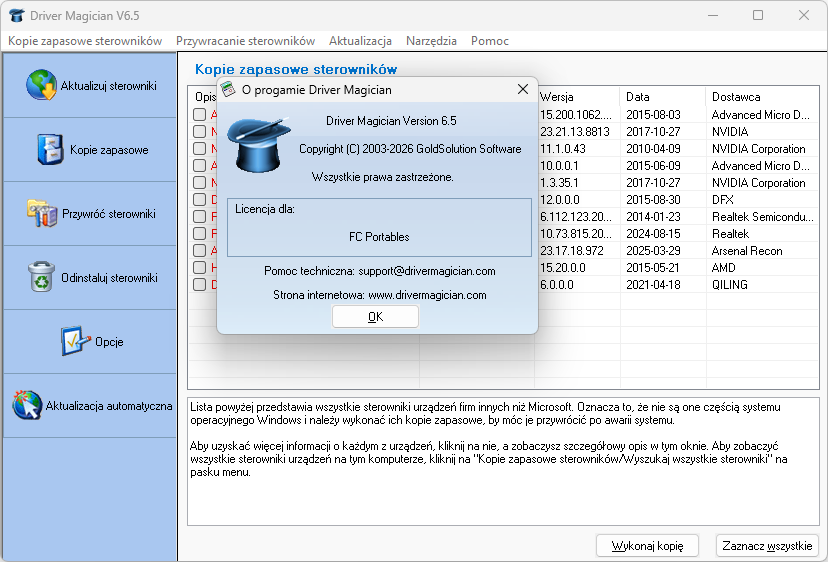The image size is (828, 562).
Task: Click the Odinstaluj sterowniki label
Action: (x=109, y=278)
